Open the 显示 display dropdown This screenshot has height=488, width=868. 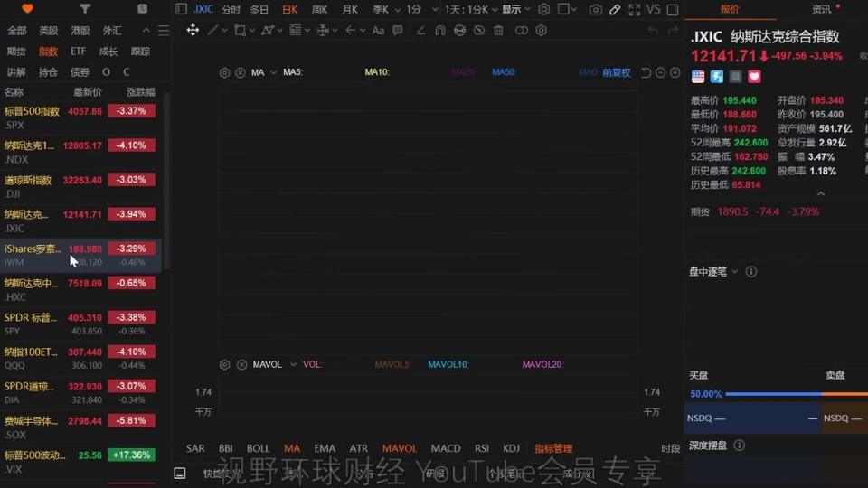tap(516, 9)
